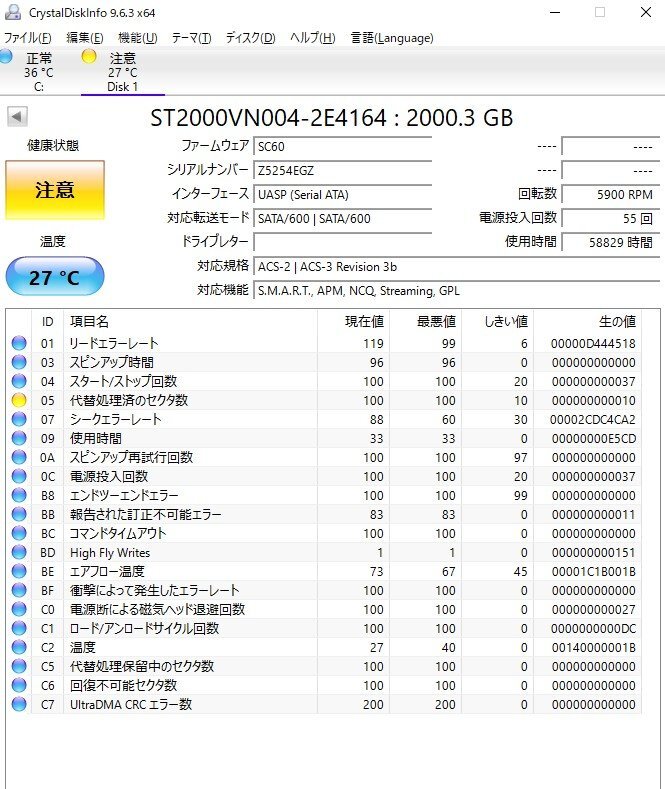665x789 pixels.
Task: Click the power on hours field 58829 時間
Action: [x=610, y=242]
